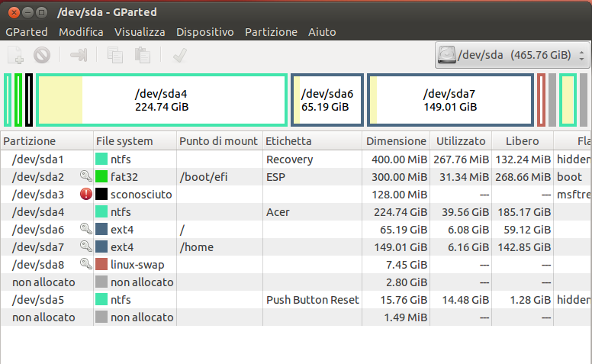
Task: Open the Partizione menu
Action: (271, 32)
